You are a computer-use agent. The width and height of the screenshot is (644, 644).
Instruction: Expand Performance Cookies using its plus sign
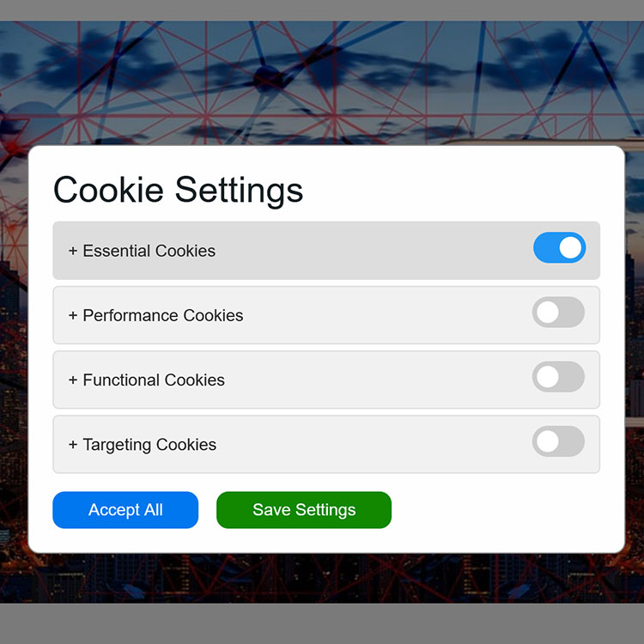pos(73,316)
